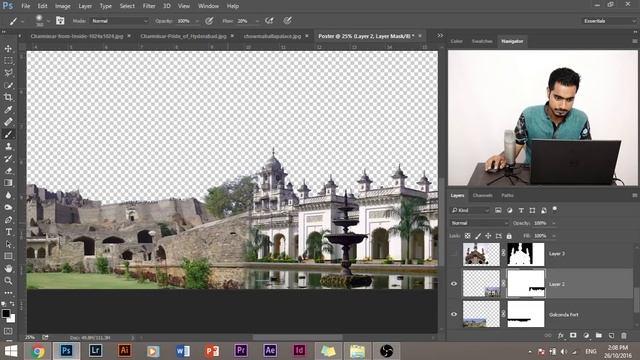Select the Hand tool

[x=8, y=269]
